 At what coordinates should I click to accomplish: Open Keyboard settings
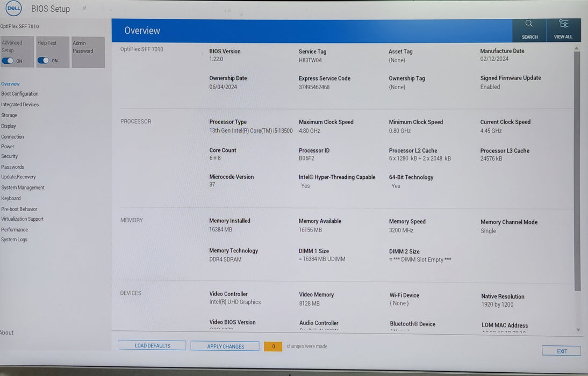pos(11,198)
